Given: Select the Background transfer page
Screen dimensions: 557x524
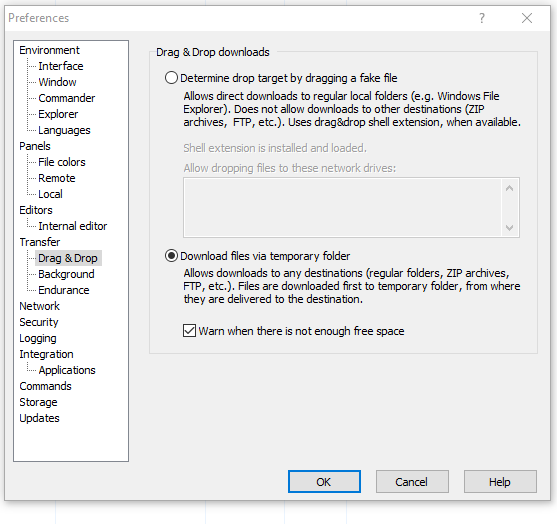Looking at the screenshot, I should (x=66, y=274).
